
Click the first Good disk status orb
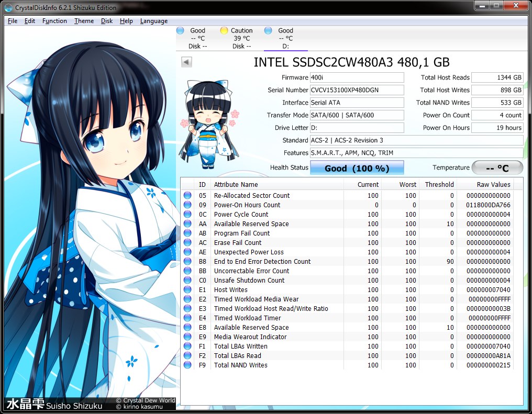[x=181, y=30]
